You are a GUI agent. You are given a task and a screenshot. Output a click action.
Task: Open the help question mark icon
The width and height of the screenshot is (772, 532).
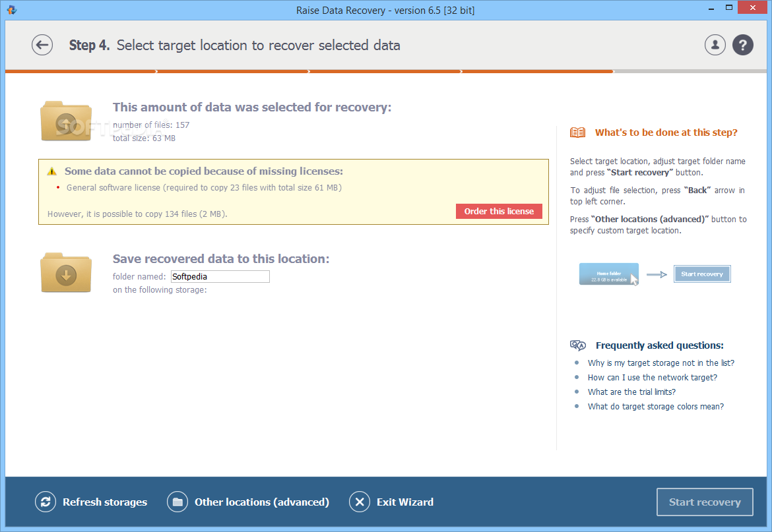pos(742,45)
